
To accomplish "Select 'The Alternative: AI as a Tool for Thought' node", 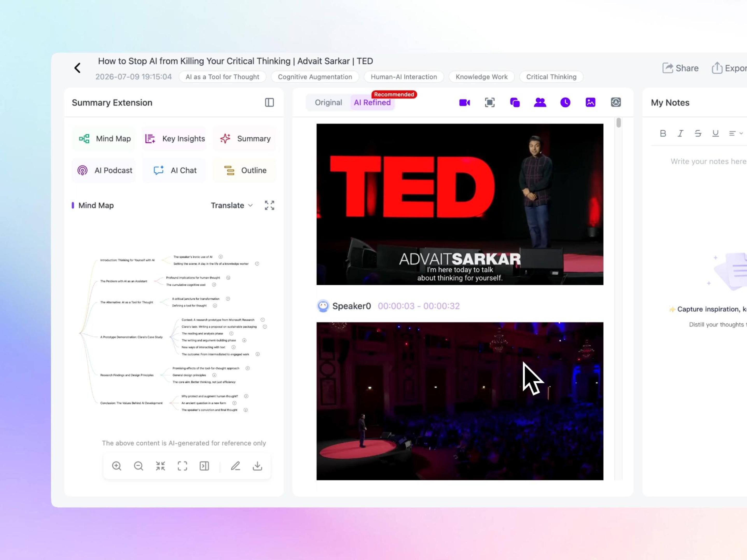I will pos(127,303).
